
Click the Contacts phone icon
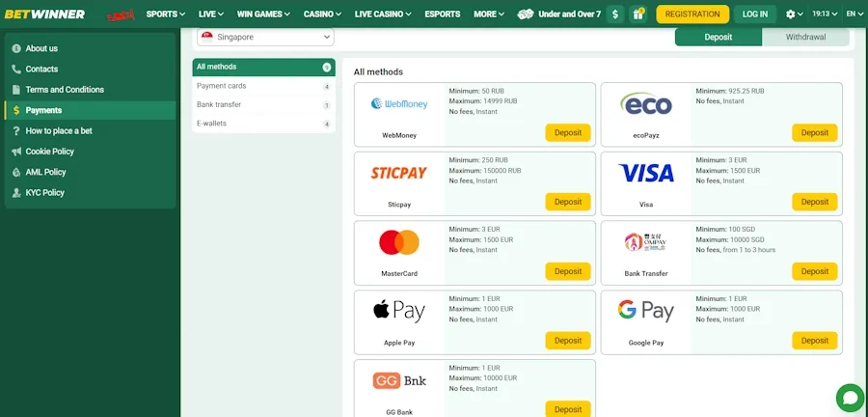click(x=16, y=69)
